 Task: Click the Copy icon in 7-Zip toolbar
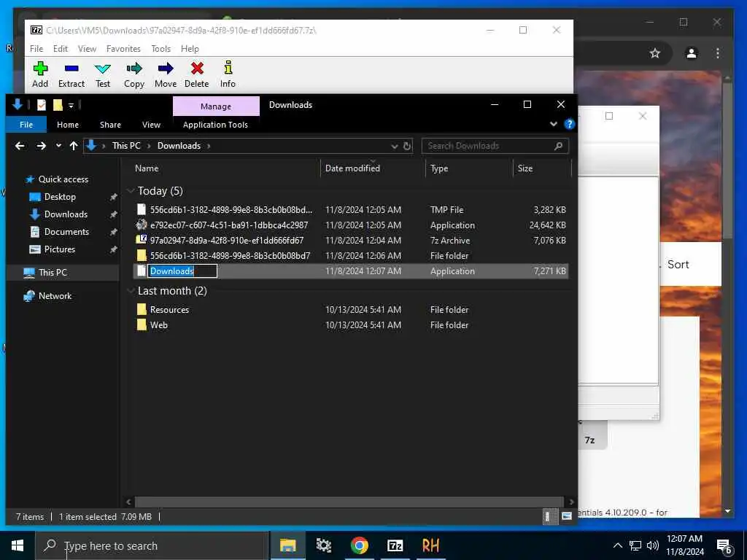point(134,69)
